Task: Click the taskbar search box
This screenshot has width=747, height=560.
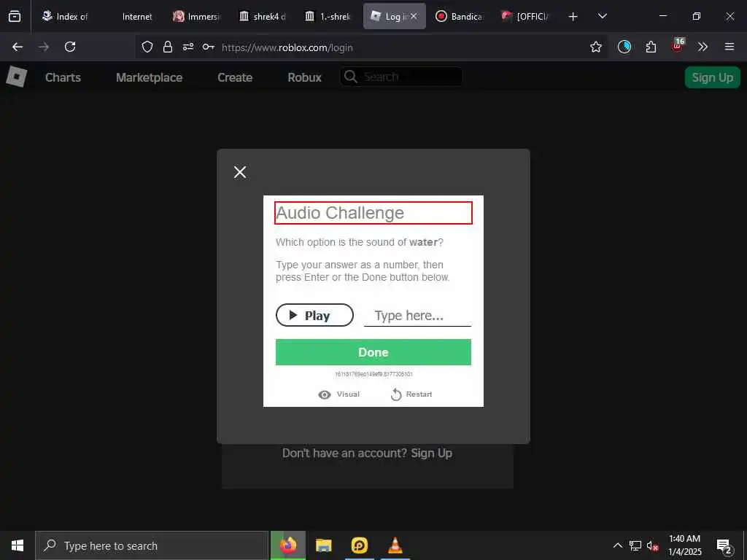Action: tap(152, 545)
